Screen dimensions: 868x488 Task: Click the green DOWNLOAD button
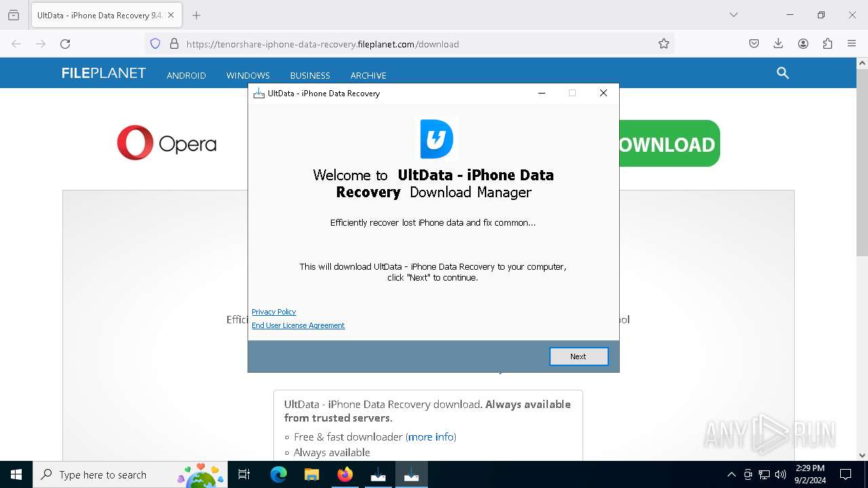(x=669, y=144)
